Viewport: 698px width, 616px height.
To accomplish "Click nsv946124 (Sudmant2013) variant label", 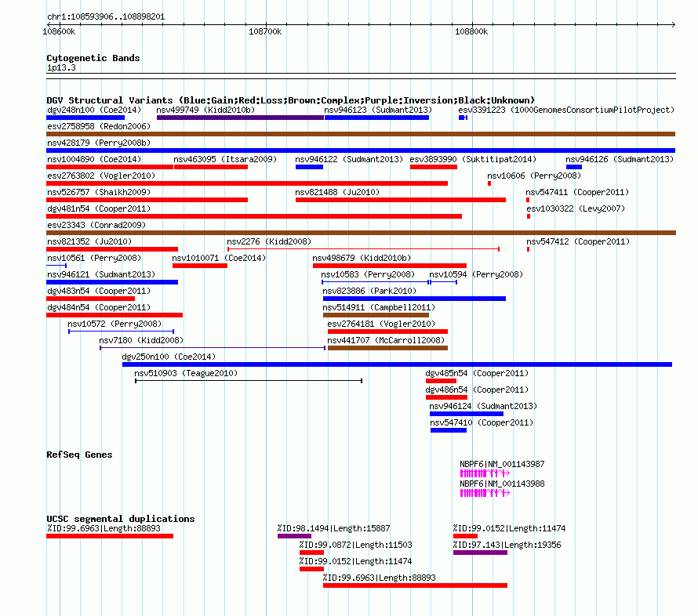I will point(483,406).
